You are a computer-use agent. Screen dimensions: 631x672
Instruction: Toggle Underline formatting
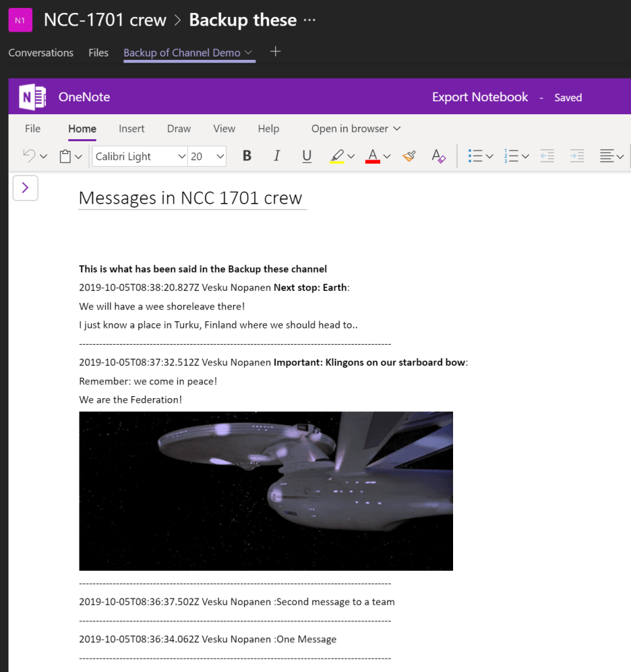(307, 156)
